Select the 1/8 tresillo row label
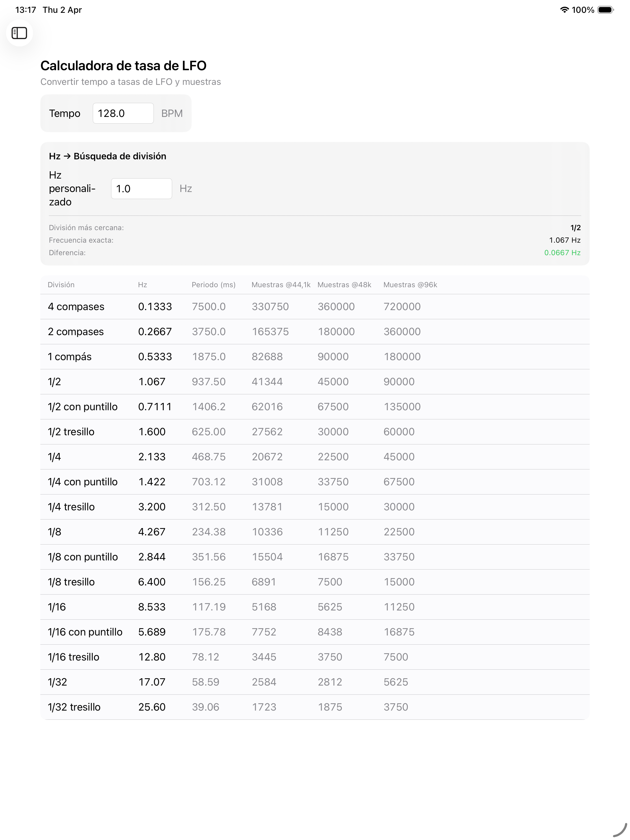Screen dimensions: 630x840 (71, 582)
